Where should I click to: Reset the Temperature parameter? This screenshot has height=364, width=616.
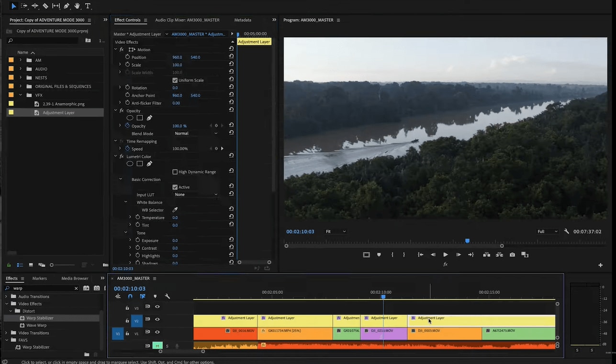(x=231, y=218)
